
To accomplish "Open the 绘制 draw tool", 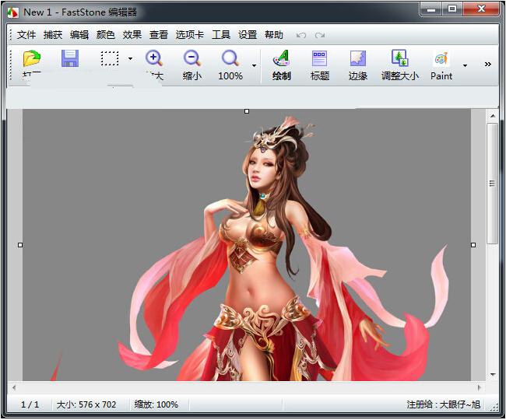I will click(281, 59).
